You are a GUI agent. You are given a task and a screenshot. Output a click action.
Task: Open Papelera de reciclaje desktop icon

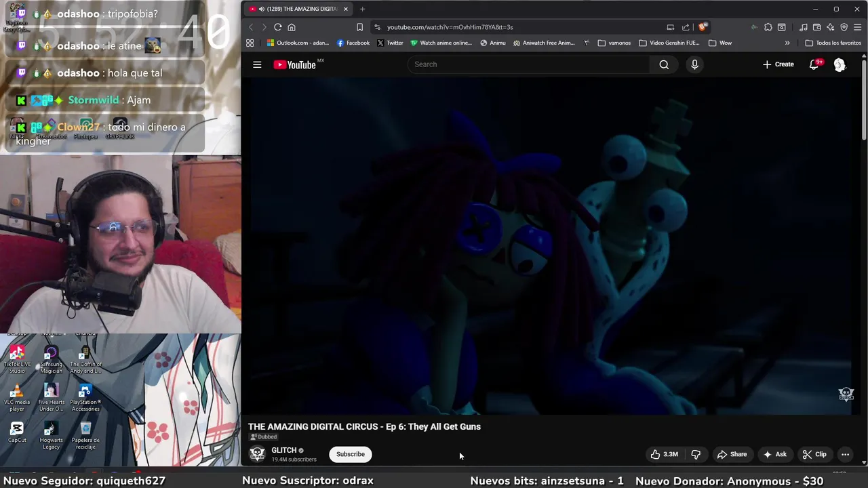click(85, 436)
